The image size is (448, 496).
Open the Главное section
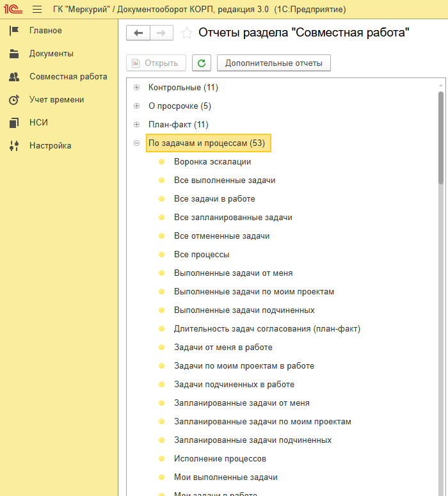point(45,31)
